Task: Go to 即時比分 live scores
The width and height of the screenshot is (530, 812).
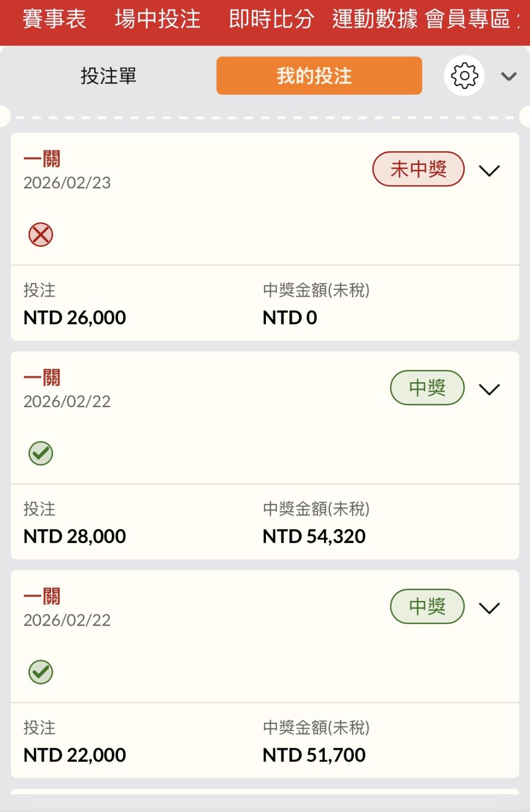Action: [271, 20]
